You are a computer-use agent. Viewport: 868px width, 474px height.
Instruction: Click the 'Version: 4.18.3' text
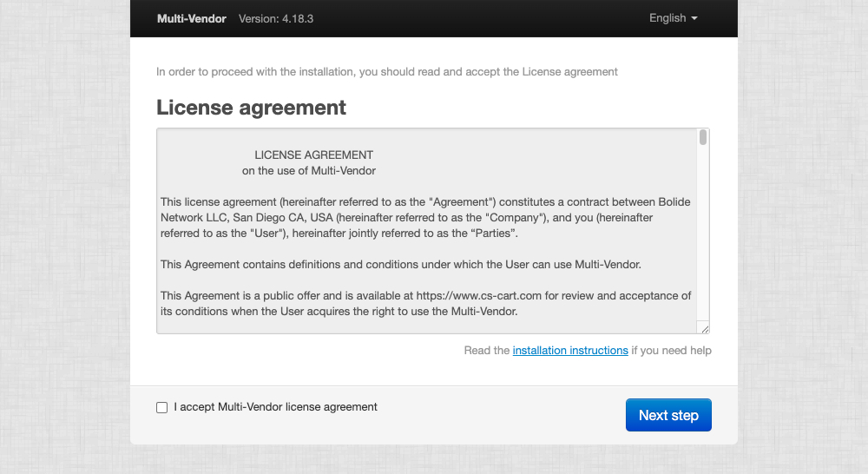click(x=276, y=19)
